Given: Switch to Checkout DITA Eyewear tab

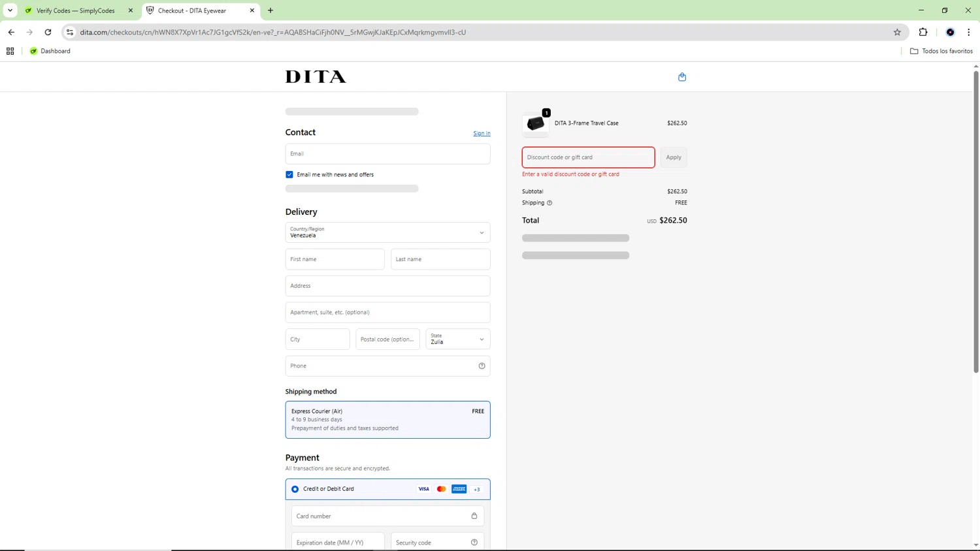Looking at the screenshot, I should pos(201,10).
